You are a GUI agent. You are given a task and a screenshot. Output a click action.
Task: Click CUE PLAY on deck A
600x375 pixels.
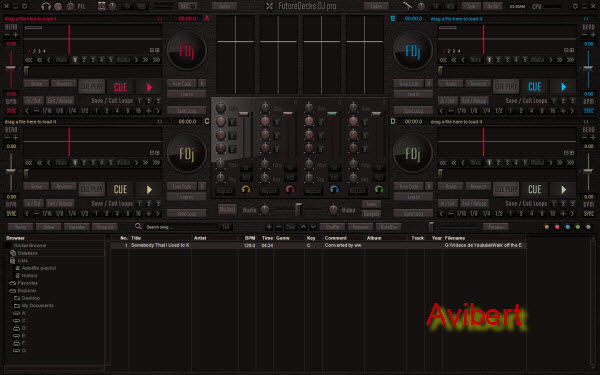(x=92, y=87)
